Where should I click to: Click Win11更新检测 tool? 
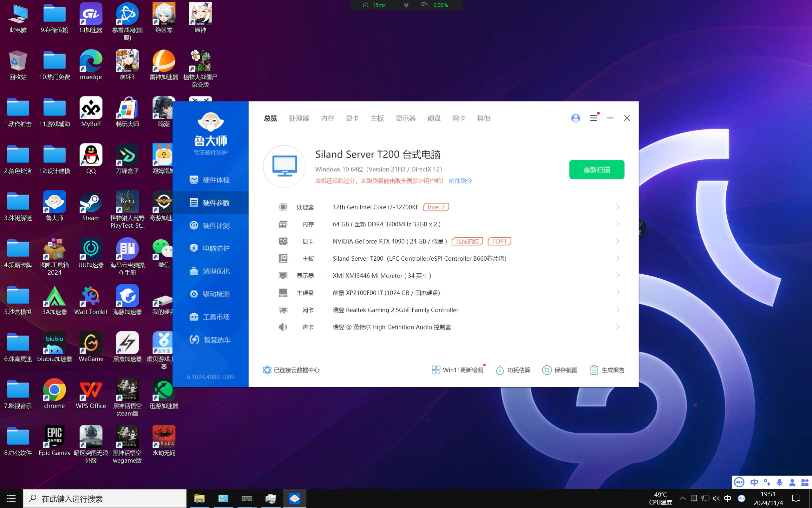point(457,370)
